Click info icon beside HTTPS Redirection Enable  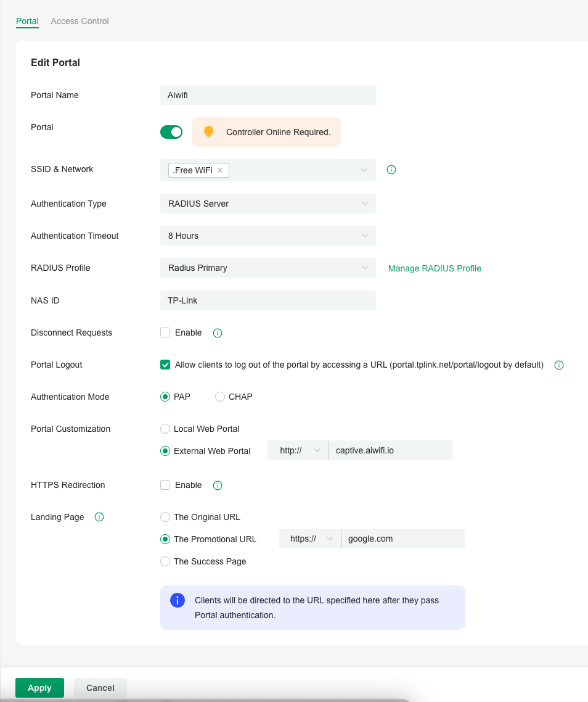pyautogui.click(x=218, y=485)
